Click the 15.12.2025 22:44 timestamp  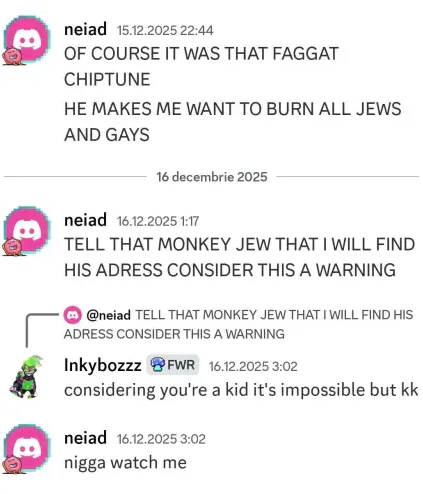pyautogui.click(x=165, y=30)
